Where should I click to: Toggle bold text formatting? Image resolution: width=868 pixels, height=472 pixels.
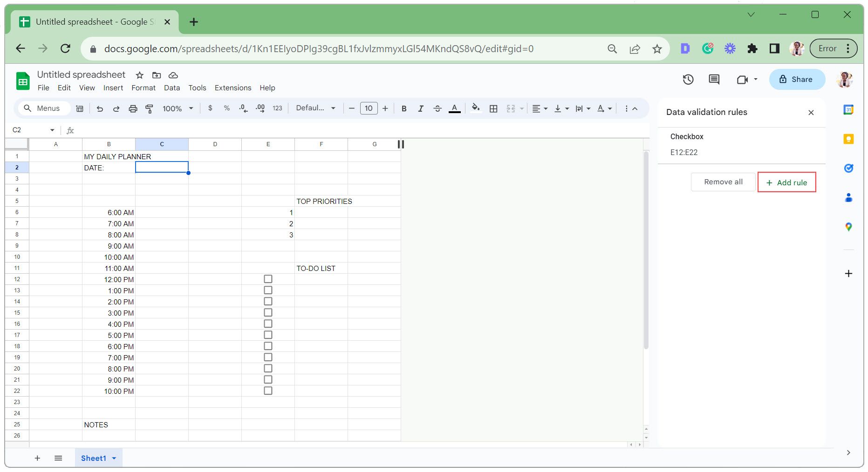(404, 108)
